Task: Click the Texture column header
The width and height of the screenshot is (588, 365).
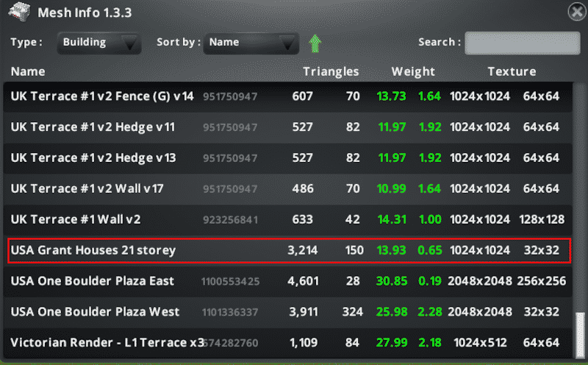Action: [x=512, y=71]
